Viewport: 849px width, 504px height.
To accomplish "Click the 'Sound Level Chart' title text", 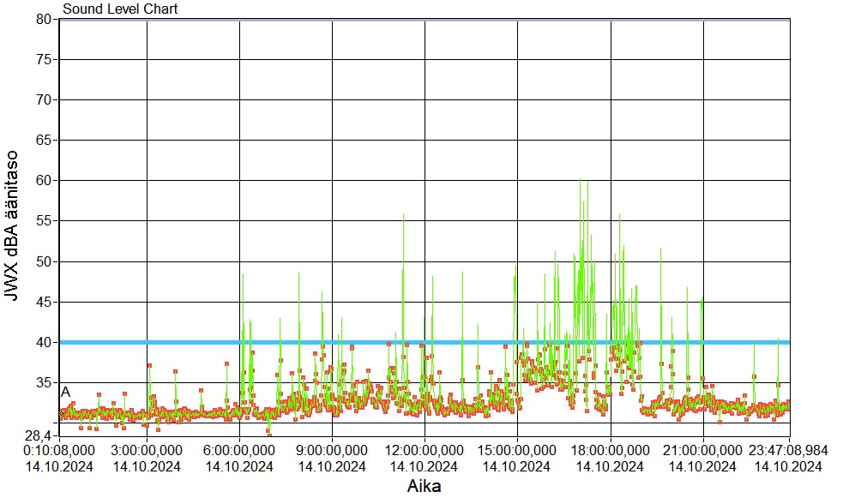I will tap(120, 9).
